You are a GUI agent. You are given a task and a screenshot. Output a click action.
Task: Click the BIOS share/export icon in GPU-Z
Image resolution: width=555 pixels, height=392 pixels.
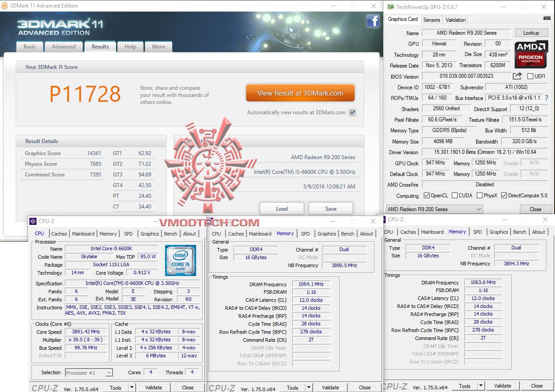pyautogui.click(x=517, y=76)
